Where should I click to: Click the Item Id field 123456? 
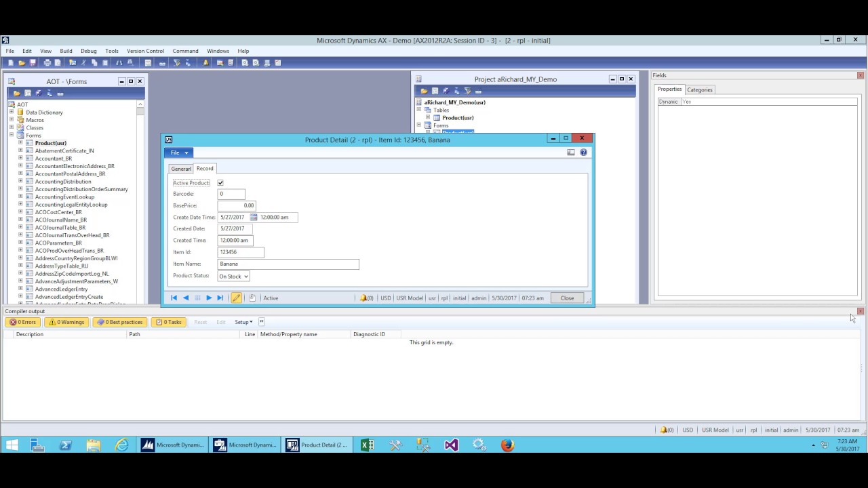[241, 252]
